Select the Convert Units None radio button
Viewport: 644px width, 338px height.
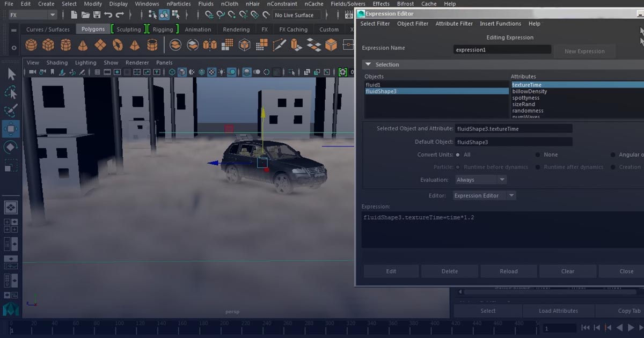537,155
